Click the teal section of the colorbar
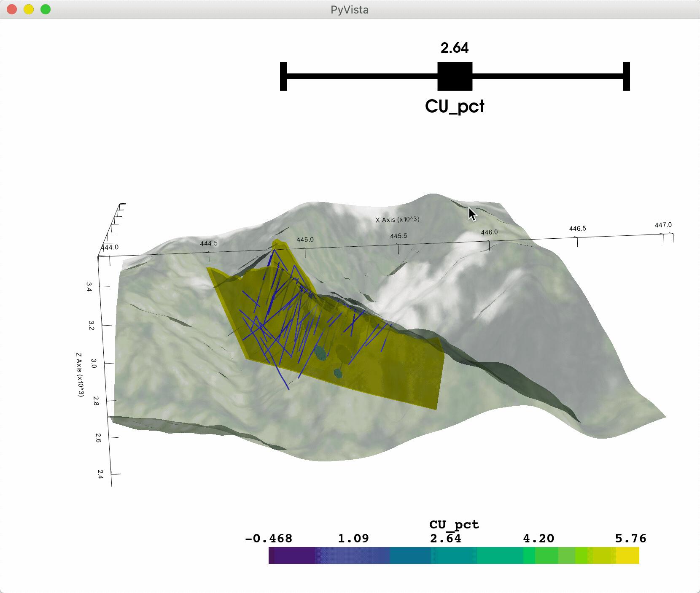Image resolution: width=700 pixels, height=593 pixels. click(x=454, y=555)
